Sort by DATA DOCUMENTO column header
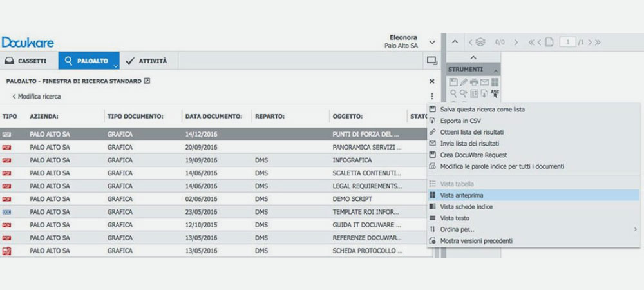 point(214,117)
